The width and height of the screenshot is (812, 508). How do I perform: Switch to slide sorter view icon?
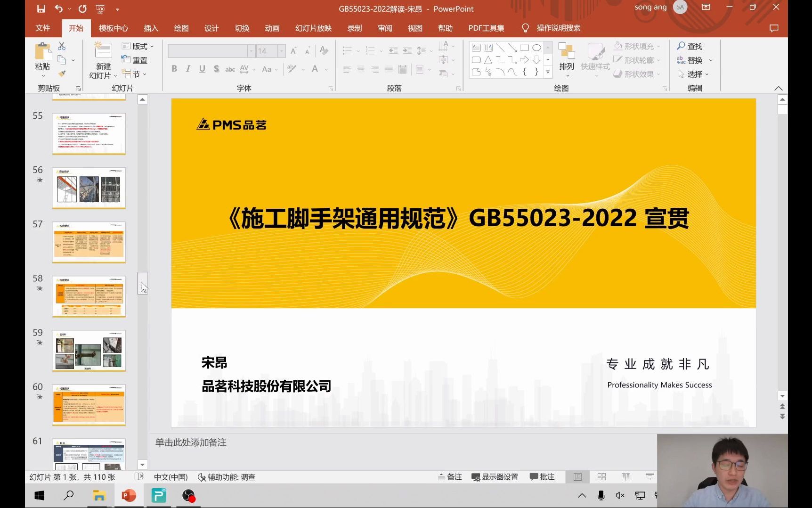[601, 477]
